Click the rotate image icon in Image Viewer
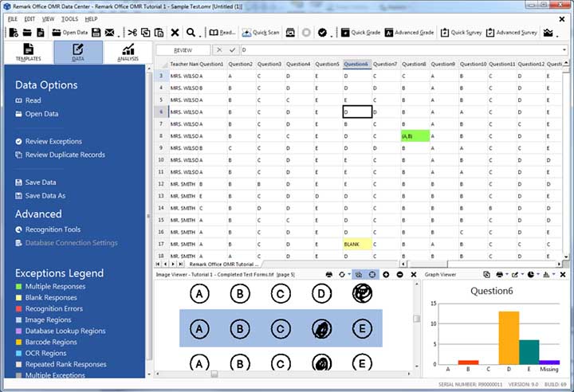574x392 pixels. coord(341,275)
